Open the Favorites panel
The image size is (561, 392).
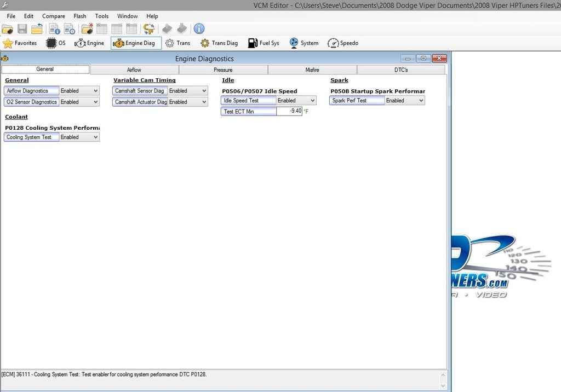point(20,43)
